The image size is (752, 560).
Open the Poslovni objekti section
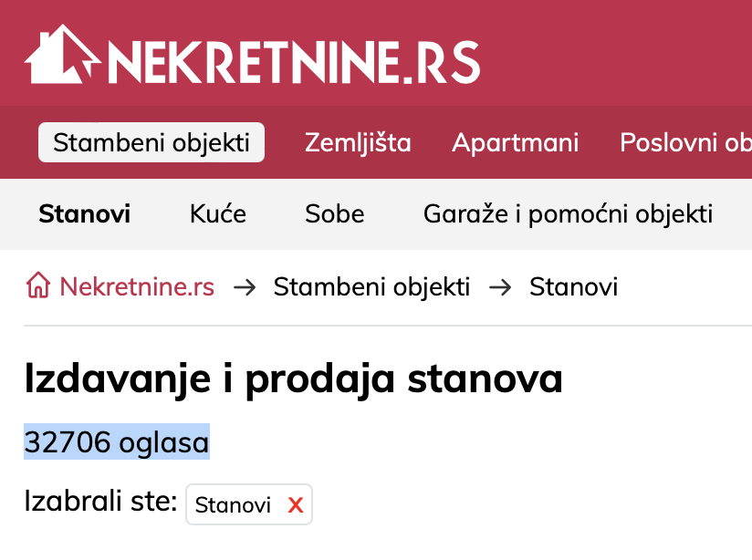(x=684, y=143)
